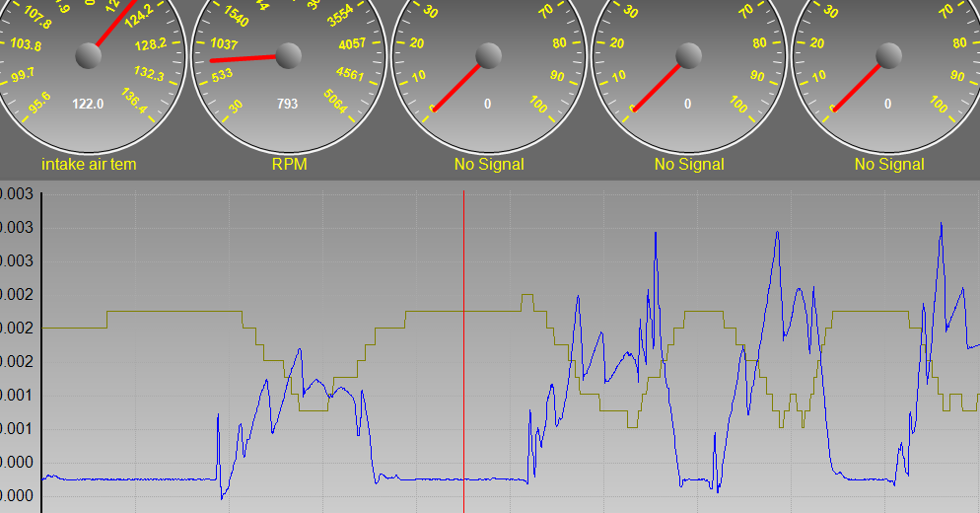Click the RPM gauge label

pos(290,164)
